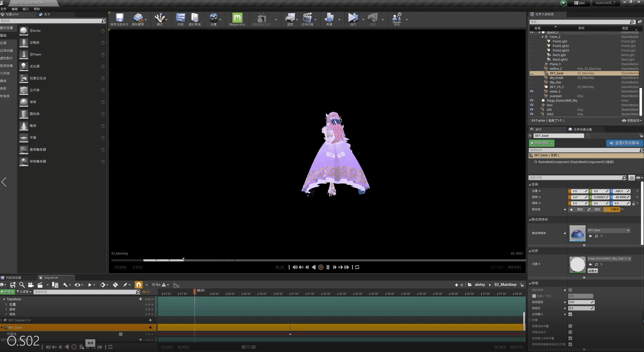Screen dimensions: 644x352
Task: Expand the Position track under Transform
Action: (x=6, y=304)
